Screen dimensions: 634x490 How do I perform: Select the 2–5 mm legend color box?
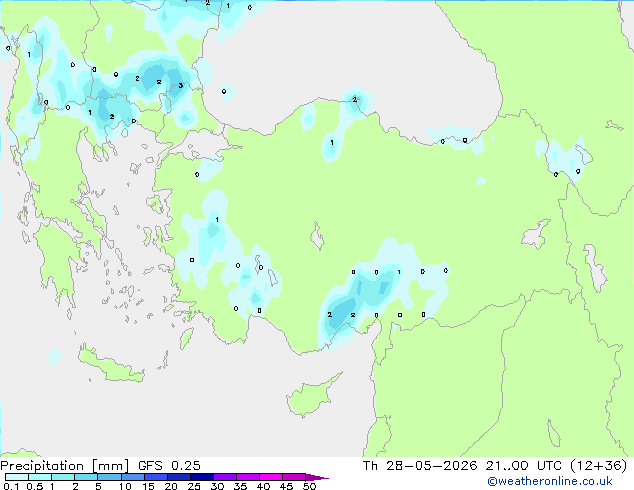click(86, 477)
